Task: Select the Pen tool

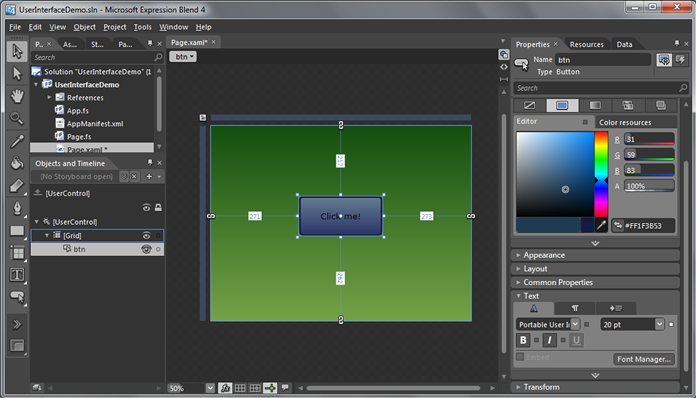Action: click(17, 208)
